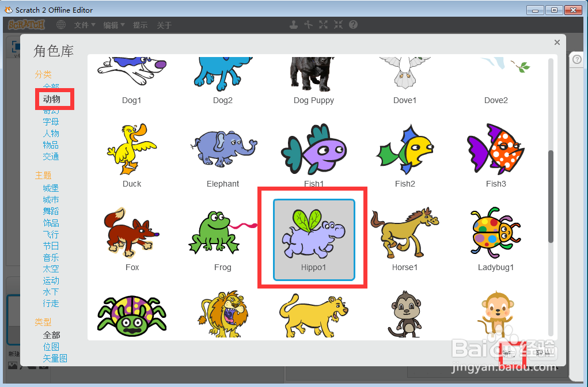Select the duplicate stamp tool
588x387 pixels.
click(294, 25)
